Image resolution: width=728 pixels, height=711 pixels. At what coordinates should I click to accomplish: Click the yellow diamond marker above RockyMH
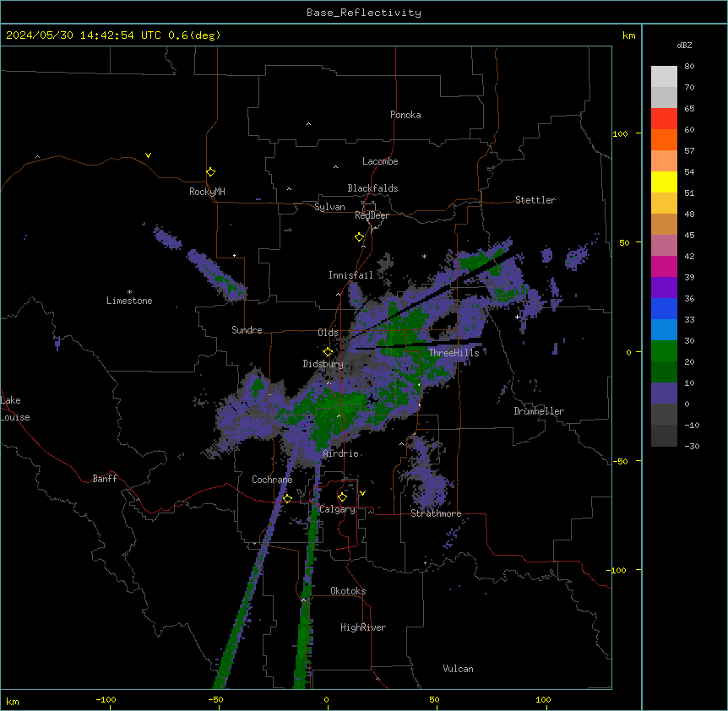[210, 172]
